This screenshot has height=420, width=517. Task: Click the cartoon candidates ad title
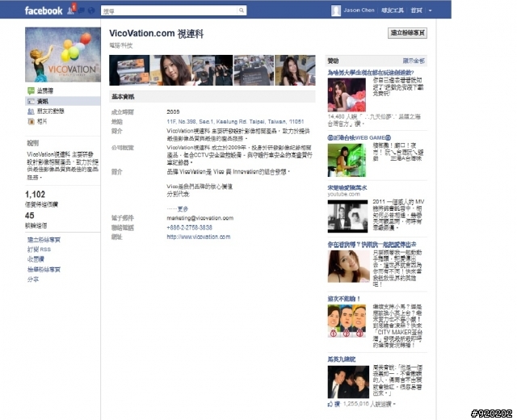click(x=343, y=299)
